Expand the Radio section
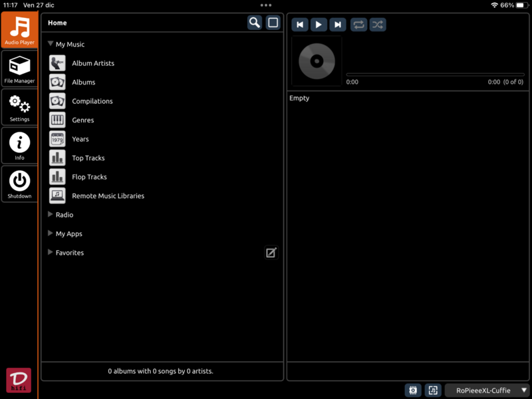Viewport: 532px width, 399px height. (51, 215)
